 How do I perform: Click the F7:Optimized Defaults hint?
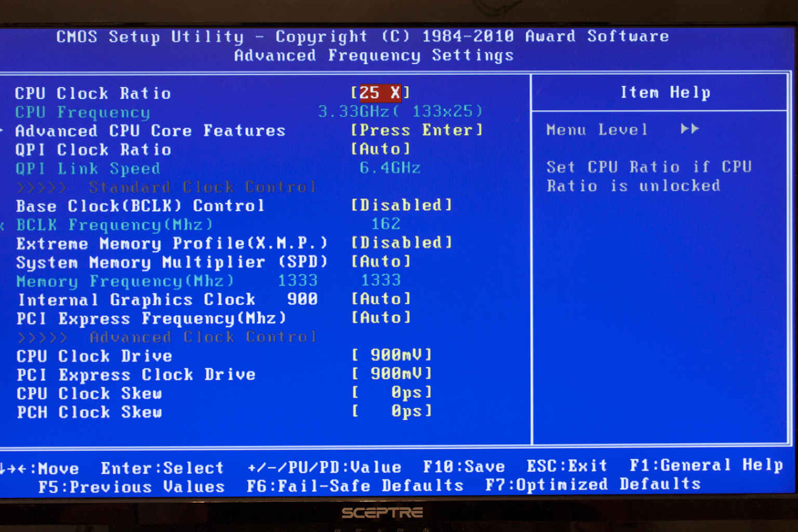593,484
